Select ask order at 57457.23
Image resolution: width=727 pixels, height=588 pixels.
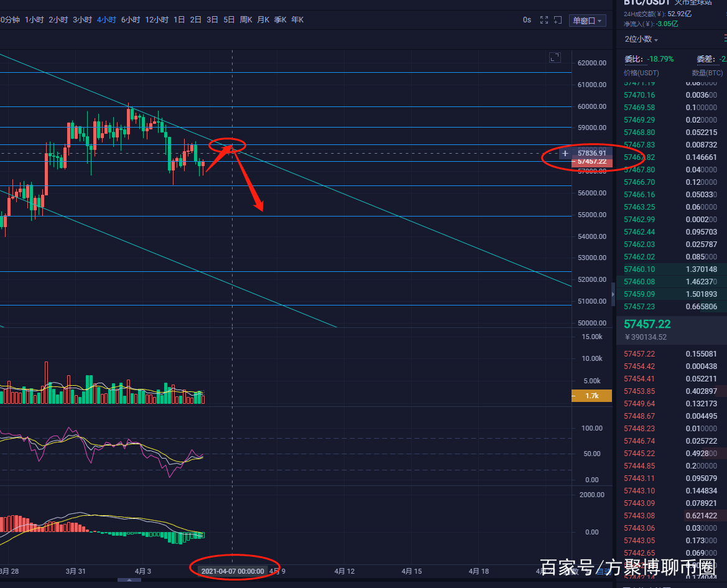672,307
